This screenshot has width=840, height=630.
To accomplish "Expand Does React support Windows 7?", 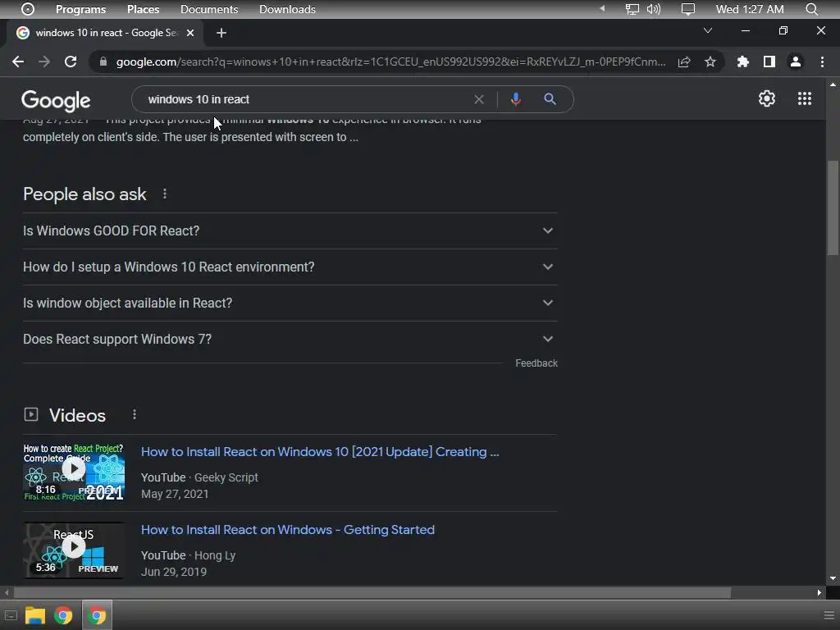I will (290, 339).
